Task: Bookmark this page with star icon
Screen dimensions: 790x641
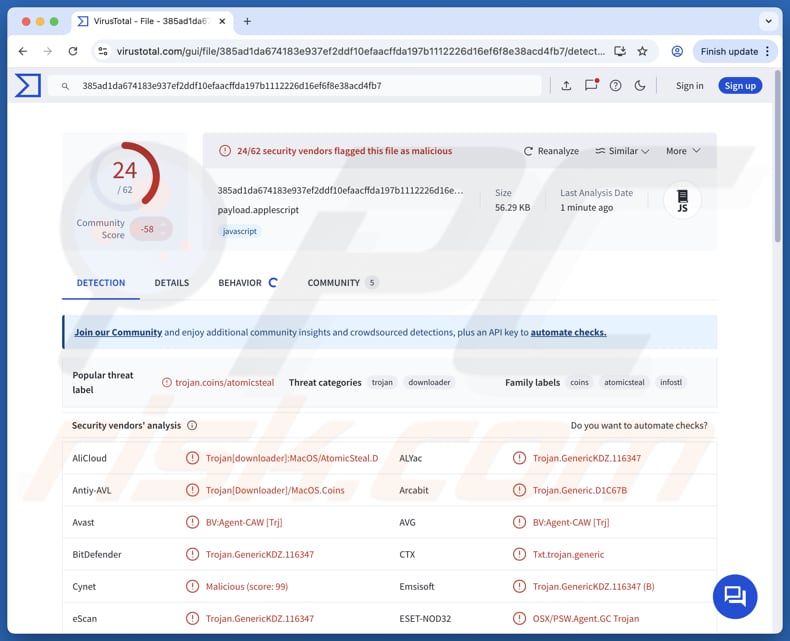Action: 643,51
